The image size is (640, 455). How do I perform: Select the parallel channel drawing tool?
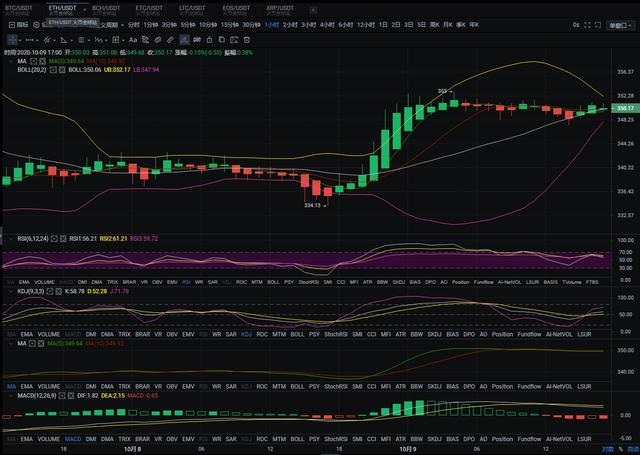[47, 40]
